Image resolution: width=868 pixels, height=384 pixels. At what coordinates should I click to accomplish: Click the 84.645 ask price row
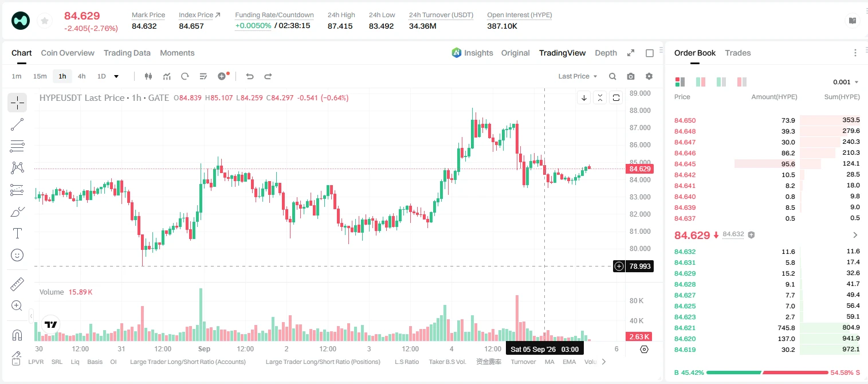pyautogui.click(x=767, y=164)
